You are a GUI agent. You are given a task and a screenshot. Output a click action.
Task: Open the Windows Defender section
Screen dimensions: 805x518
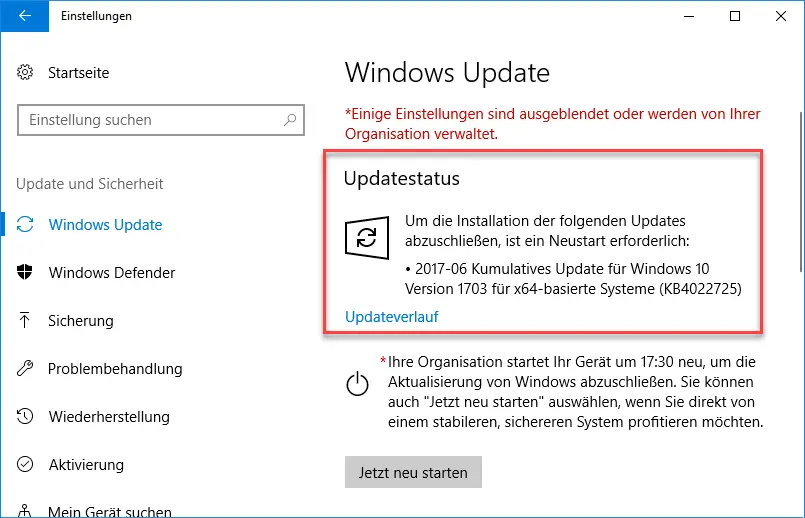coord(111,273)
